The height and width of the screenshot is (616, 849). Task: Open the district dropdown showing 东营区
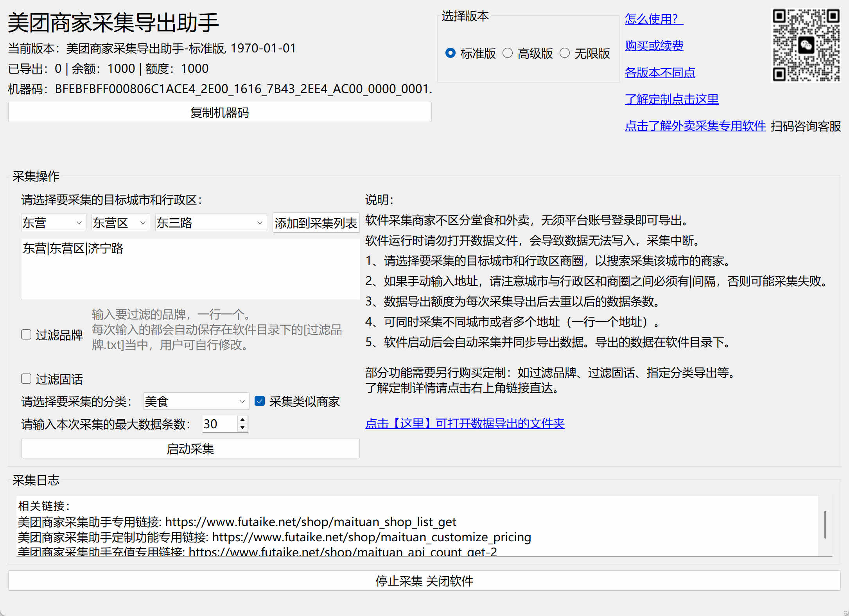point(120,223)
